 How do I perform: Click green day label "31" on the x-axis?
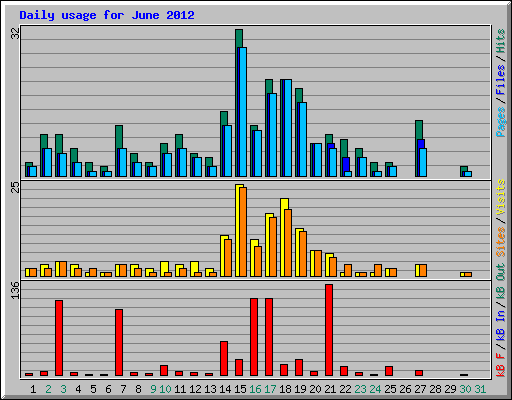[480, 389]
